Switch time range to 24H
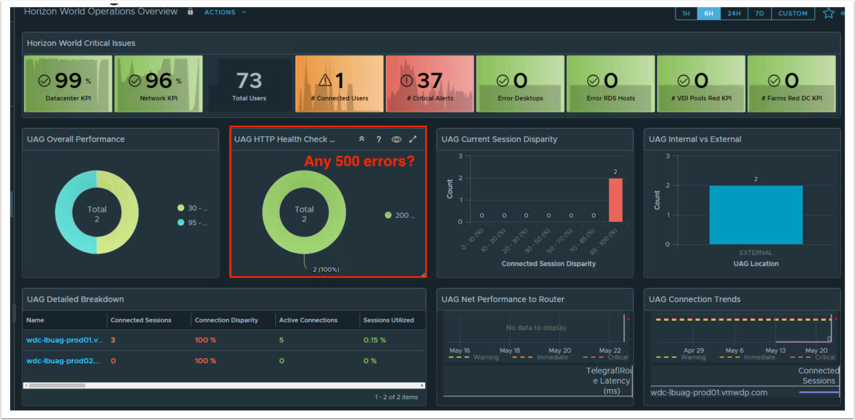 734,14
